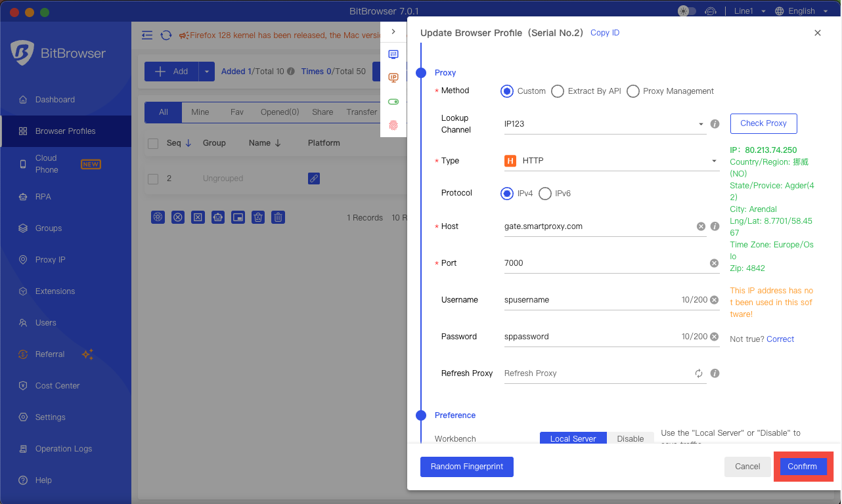Image resolution: width=842 pixels, height=504 pixels.
Task: Click the refresh icon in Refresh Proxy field
Action: [x=699, y=373]
